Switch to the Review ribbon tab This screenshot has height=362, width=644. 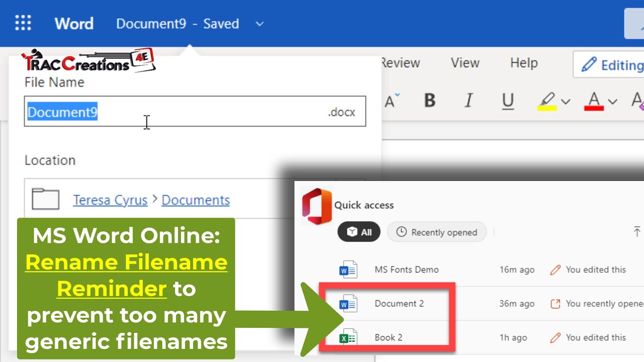[400, 63]
